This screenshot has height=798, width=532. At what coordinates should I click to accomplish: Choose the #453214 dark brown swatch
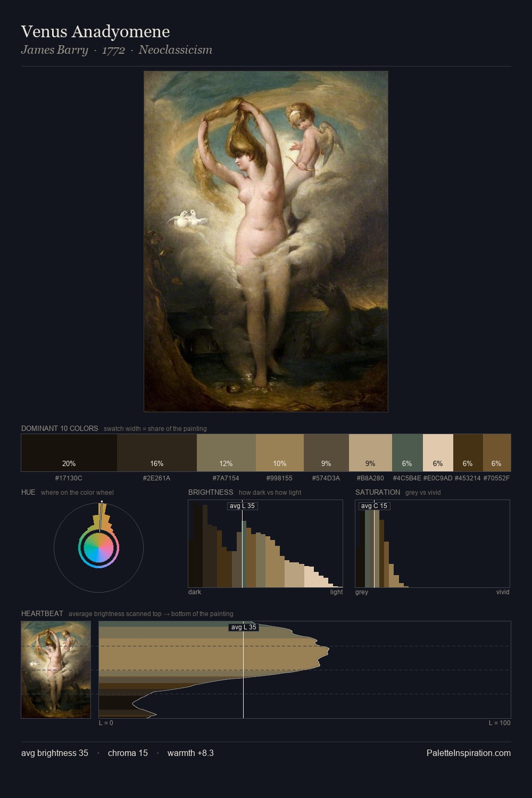click(468, 453)
